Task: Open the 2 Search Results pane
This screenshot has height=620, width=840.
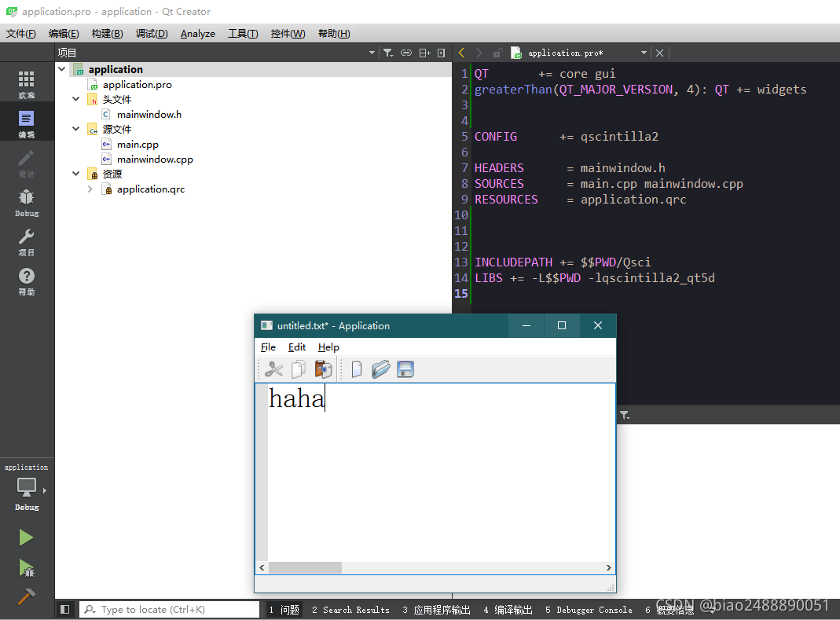Action: [x=350, y=610]
